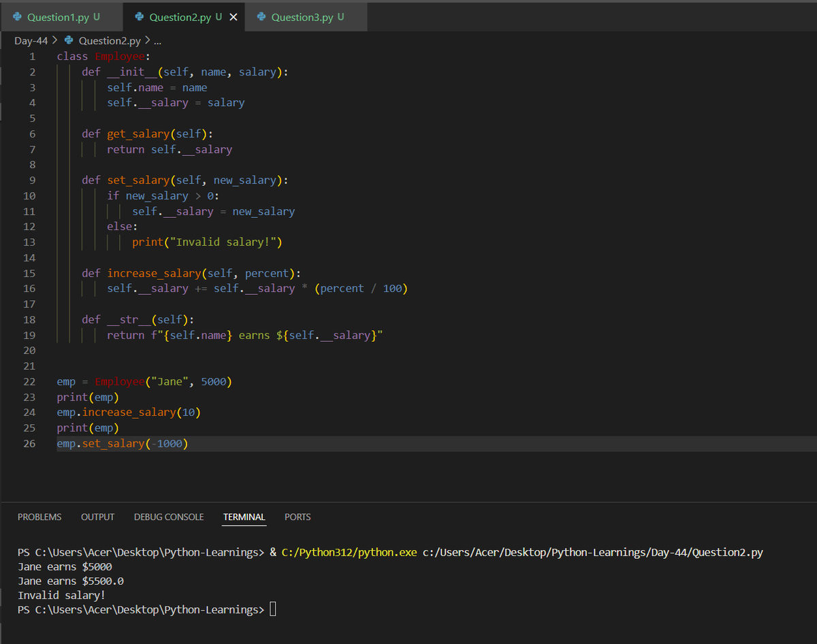Viewport: 817px width, 644px height.
Task: Click the get_salary method name on line 6
Action: click(x=138, y=133)
